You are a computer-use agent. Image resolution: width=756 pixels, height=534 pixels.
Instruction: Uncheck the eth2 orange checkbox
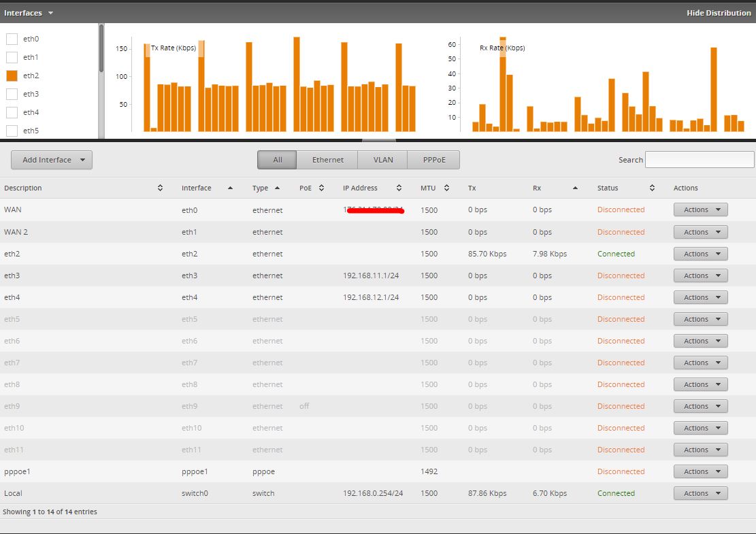point(12,76)
